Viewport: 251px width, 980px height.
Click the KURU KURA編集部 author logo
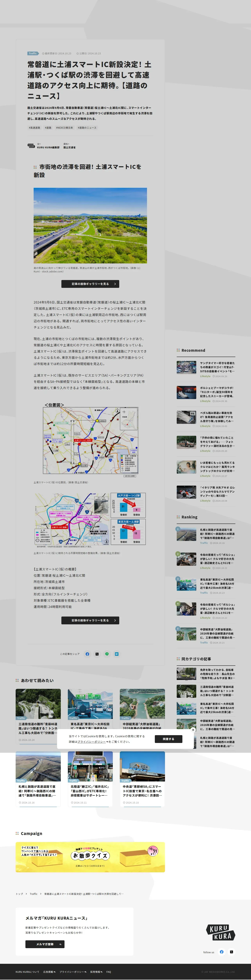(31, 146)
